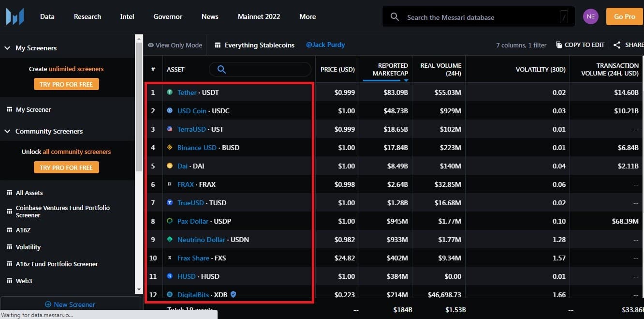The image size is (644, 319).
Task: Open the Intel menu
Action: (127, 16)
